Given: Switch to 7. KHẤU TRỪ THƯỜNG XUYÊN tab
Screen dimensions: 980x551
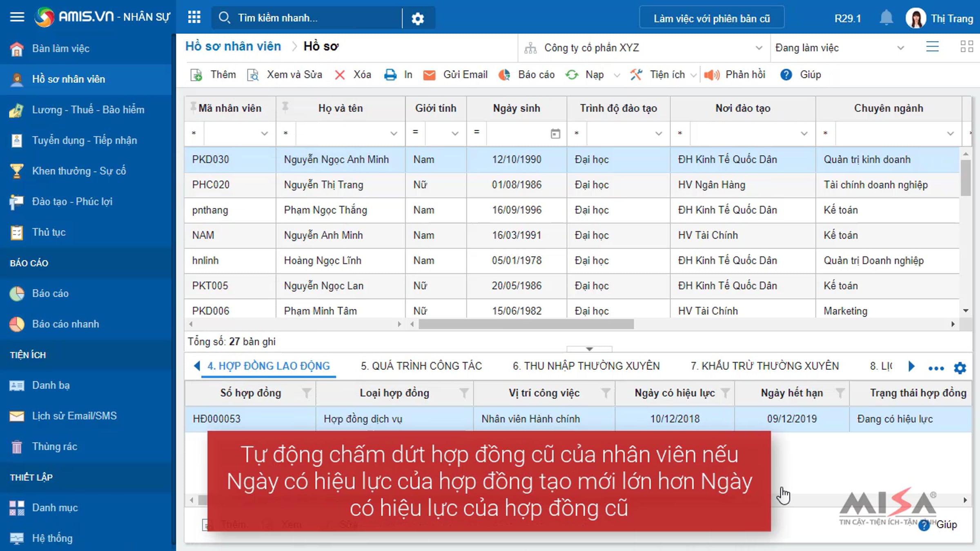Looking at the screenshot, I should coord(764,366).
